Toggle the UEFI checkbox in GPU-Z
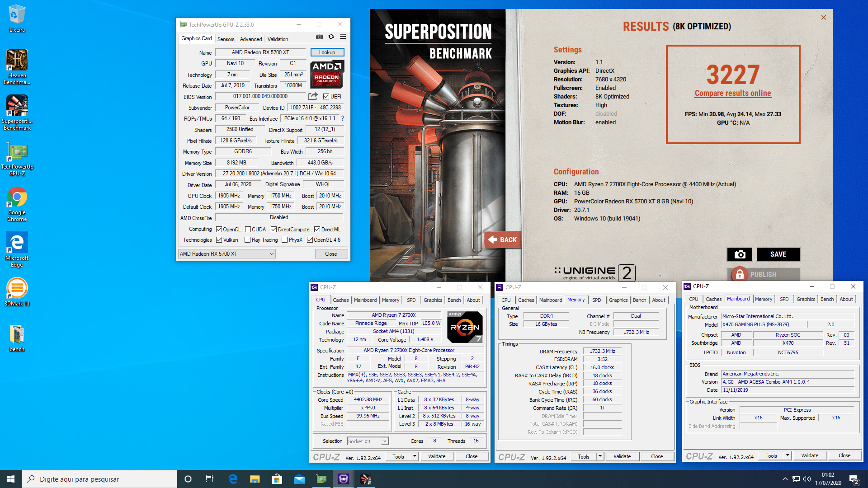This screenshot has width=868, height=488. (x=326, y=96)
